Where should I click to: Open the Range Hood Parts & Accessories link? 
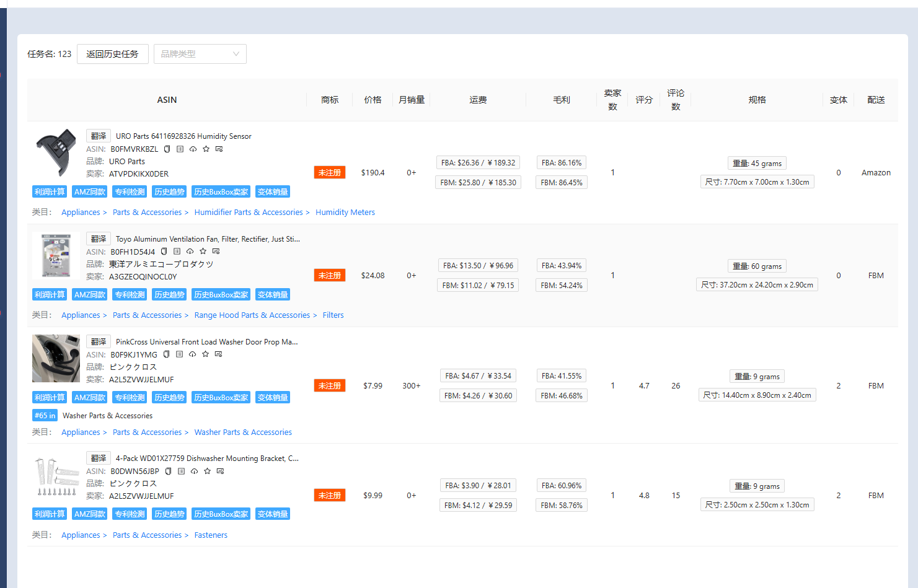click(x=252, y=315)
